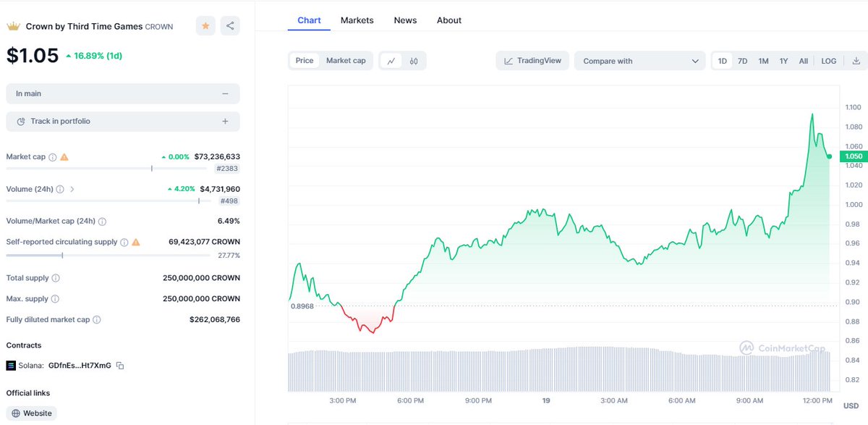The image size is (868, 425).
Task: Open the Volume (24h) info icon
Action: tap(60, 189)
